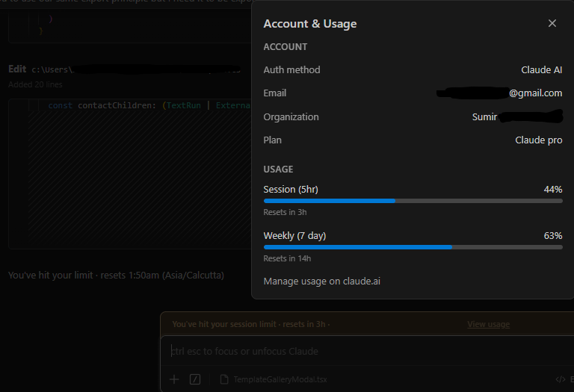The image size is (574, 392).
Task: Focus the Claude prompt input field
Action: 367,352
